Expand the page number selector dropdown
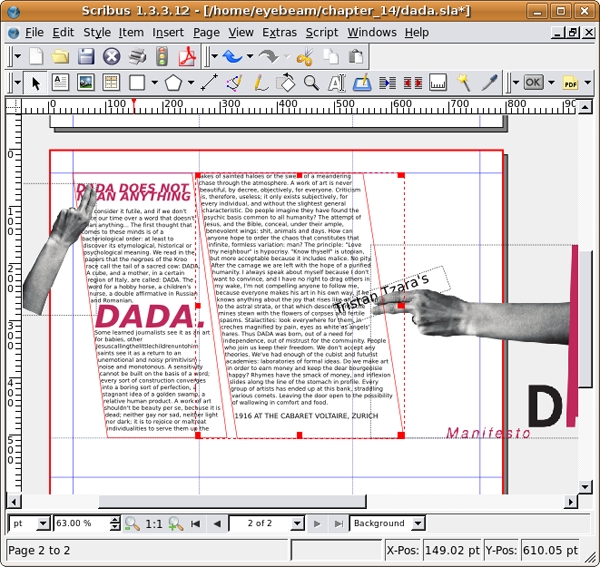The width and height of the screenshot is (600, 567). tap(296, 523)
